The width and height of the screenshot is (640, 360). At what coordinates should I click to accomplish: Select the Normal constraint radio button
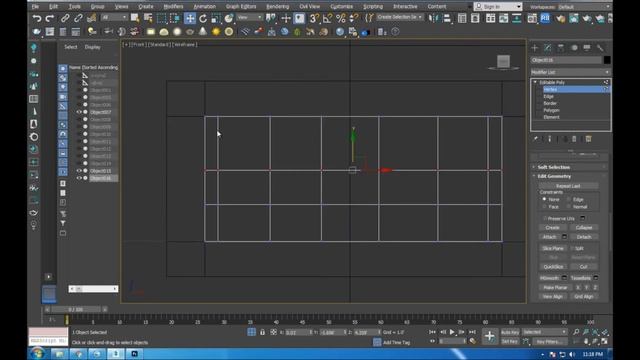click(x=569, y=207)
